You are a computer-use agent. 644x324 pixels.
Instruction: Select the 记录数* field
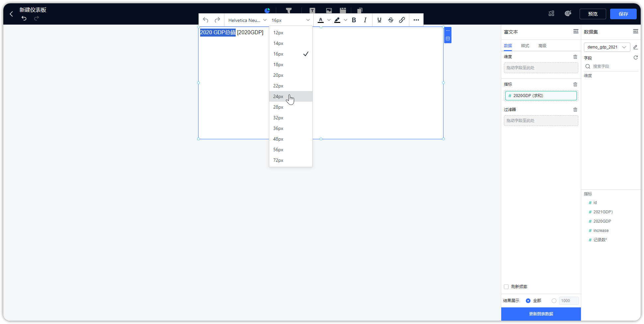point(600,240)
